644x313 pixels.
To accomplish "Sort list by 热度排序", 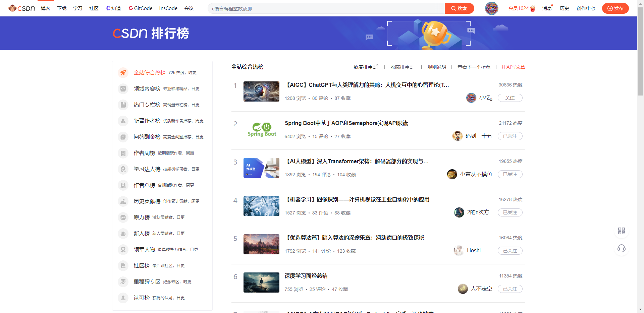I will pos(366,67).
